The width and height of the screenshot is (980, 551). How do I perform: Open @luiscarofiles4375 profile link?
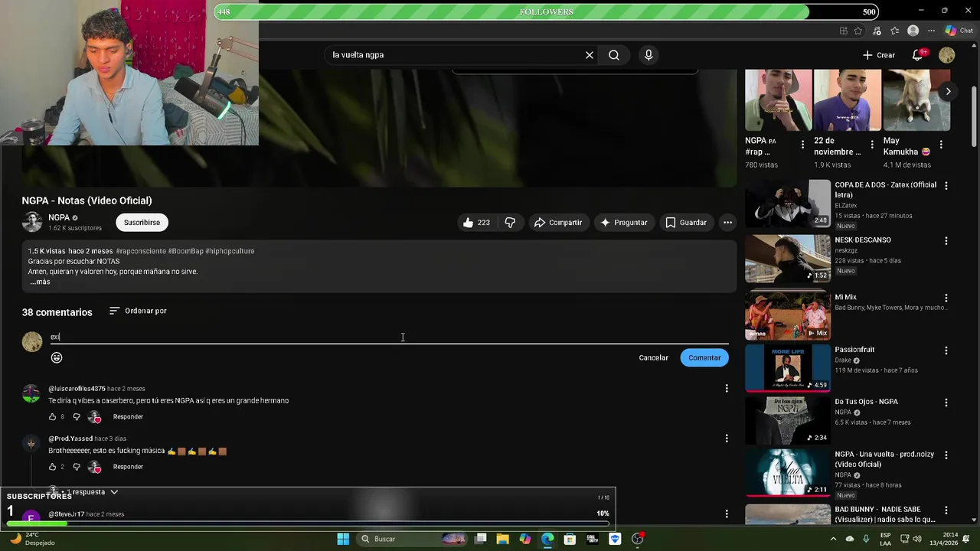pos(77,389)
